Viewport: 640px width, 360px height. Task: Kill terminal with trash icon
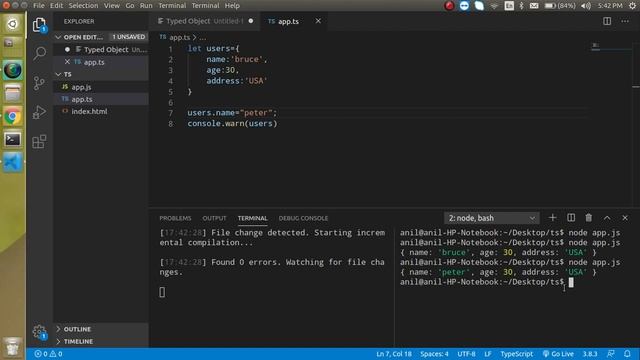tap(589, 218)
